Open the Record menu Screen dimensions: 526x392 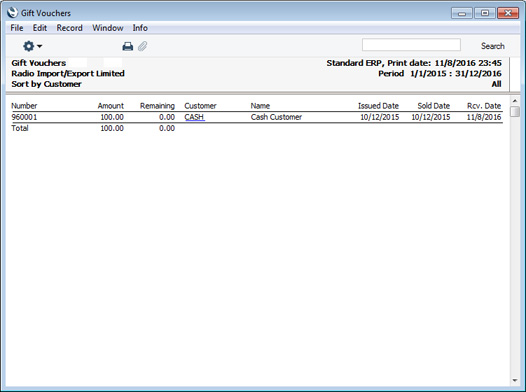(x=69, y=28)
